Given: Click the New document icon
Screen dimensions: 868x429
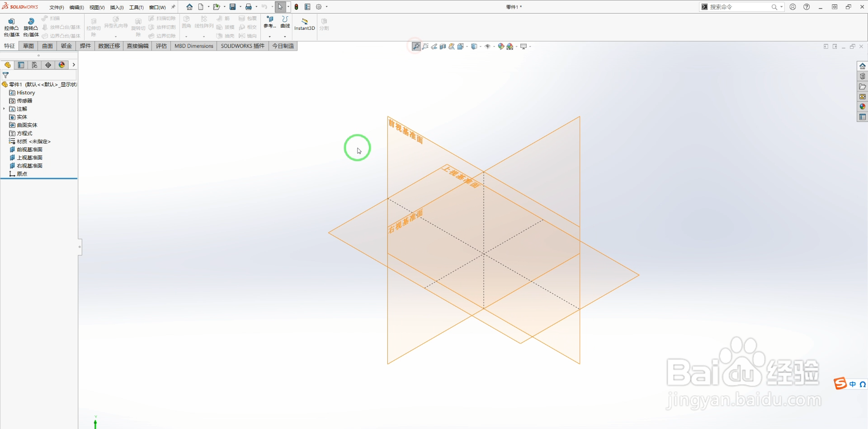Looking at the screenshot, I should point(201,7).
